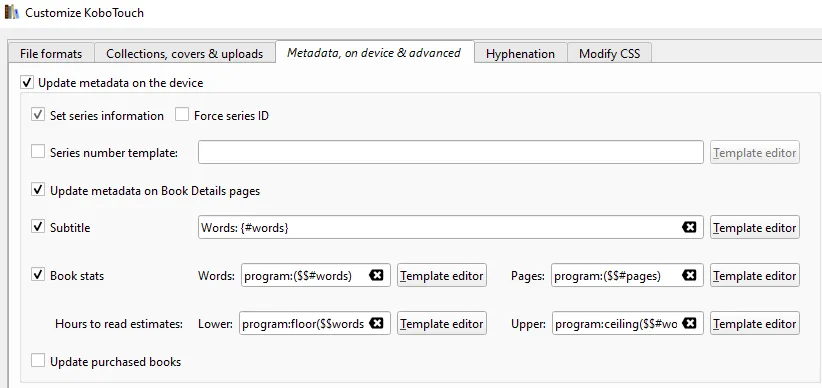
Task: Enable Series number template checkbox
Action: pyautogui.click(x=38, y=153)
